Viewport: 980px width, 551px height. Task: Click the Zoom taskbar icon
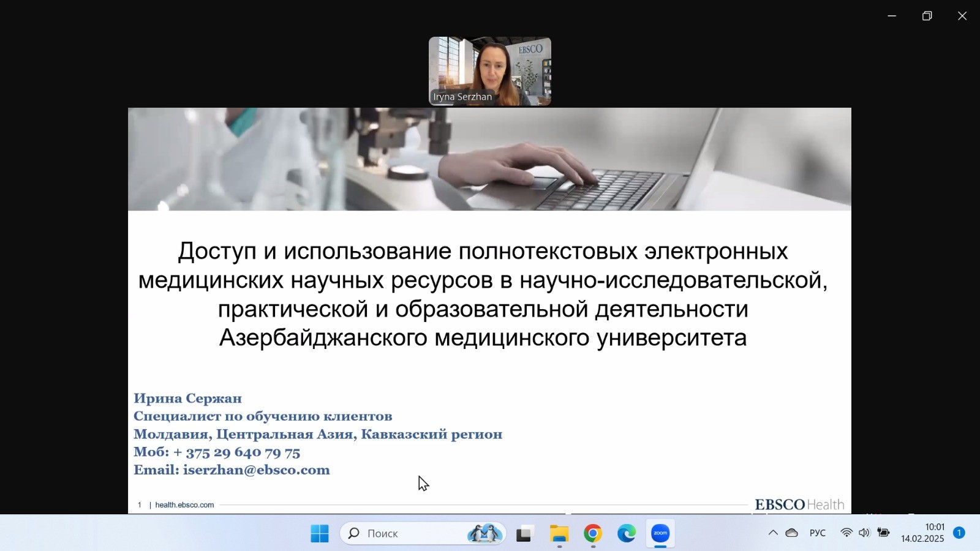click(x=660, y=534)
